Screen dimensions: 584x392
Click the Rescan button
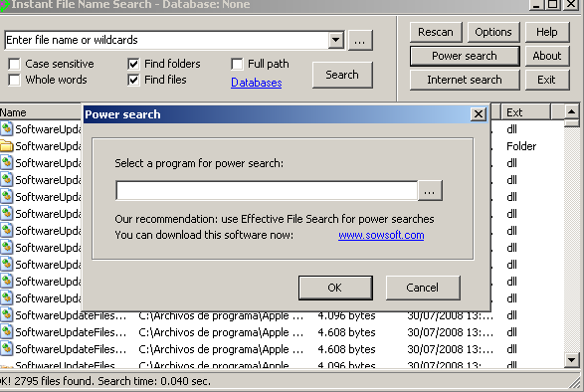click(x=436, y=32)
